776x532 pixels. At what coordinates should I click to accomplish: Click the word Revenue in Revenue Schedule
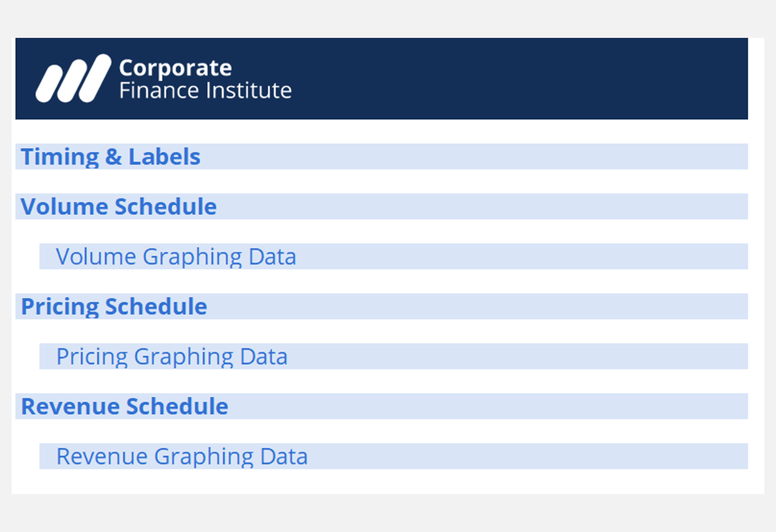tap(70, 406)
